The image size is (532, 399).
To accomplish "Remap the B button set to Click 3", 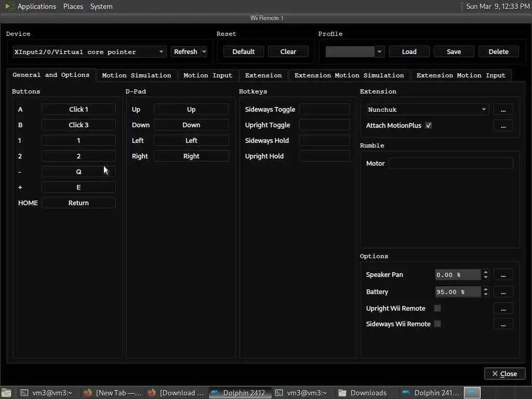I will pos(78,125).
